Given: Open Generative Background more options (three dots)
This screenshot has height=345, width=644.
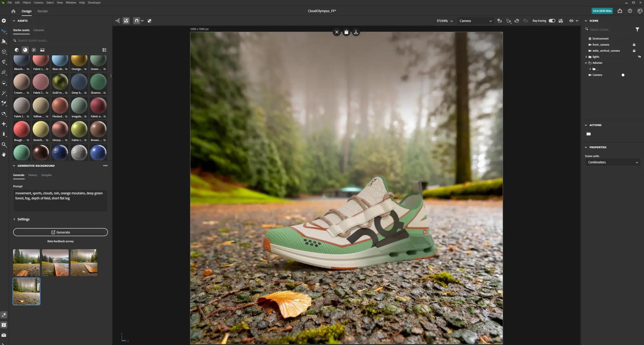Looking at the screenshot, I should [x=105, y=166].
